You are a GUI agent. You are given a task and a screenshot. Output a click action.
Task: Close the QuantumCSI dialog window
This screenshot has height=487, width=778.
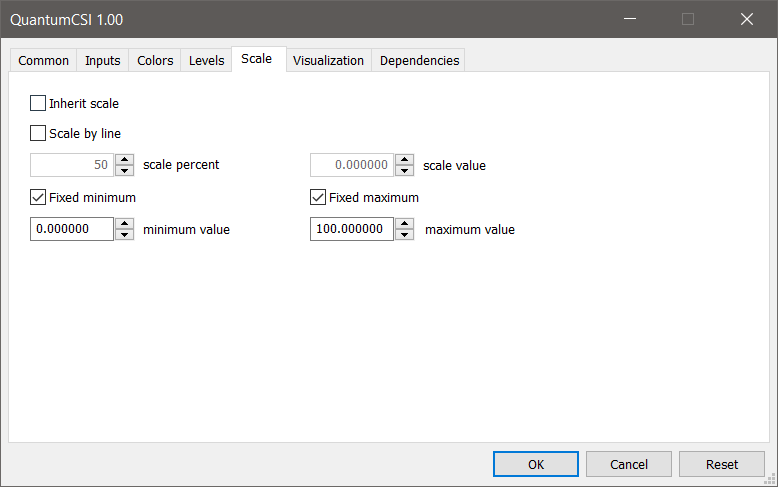click(747, 19)
